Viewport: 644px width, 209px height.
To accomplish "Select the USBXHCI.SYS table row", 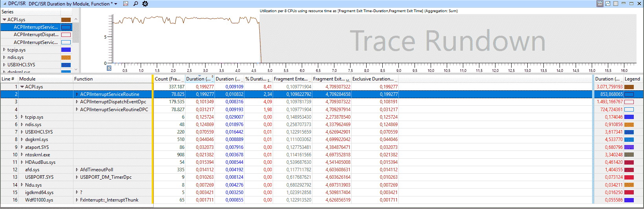I will tap(322, 132).
